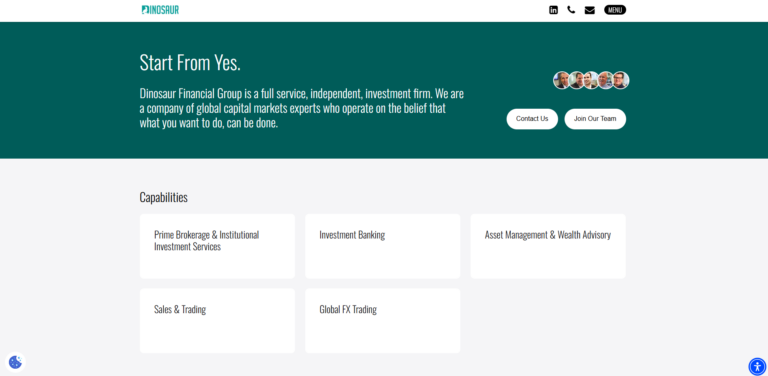768x376 pixels.
Task: Click the middle team member avatar
Action: pos(591,80)
